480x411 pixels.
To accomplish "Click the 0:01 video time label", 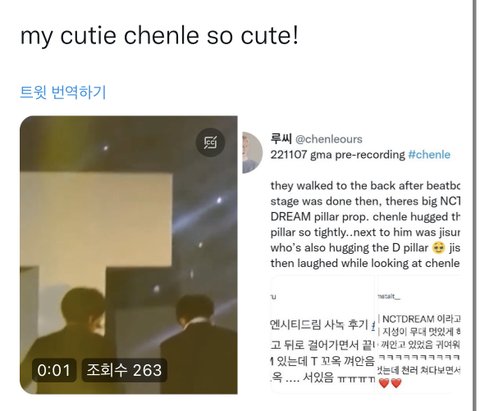I will 54,370.
